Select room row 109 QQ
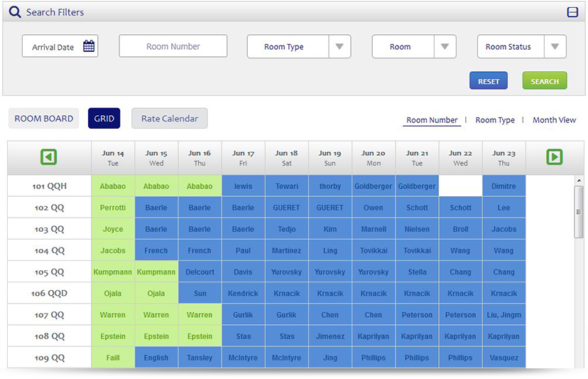588x379 pixels. (x=49, y=358)
